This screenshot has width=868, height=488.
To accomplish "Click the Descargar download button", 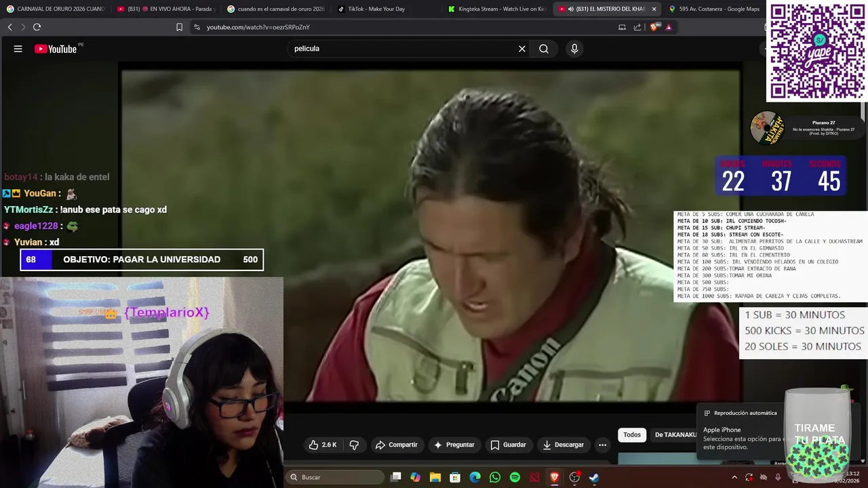I will 563,445.
